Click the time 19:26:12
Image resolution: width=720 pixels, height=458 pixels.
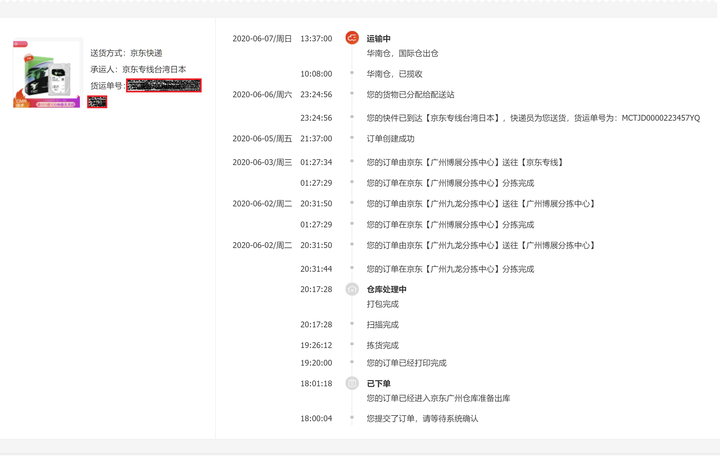[316, 345]
